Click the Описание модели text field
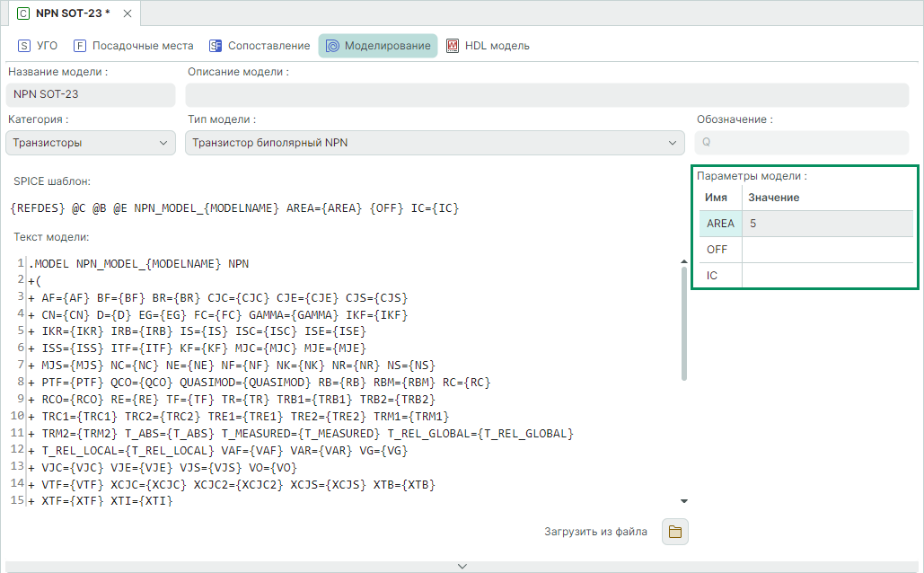924x573 pixels. pyautogui.click(x=547, y=95)
